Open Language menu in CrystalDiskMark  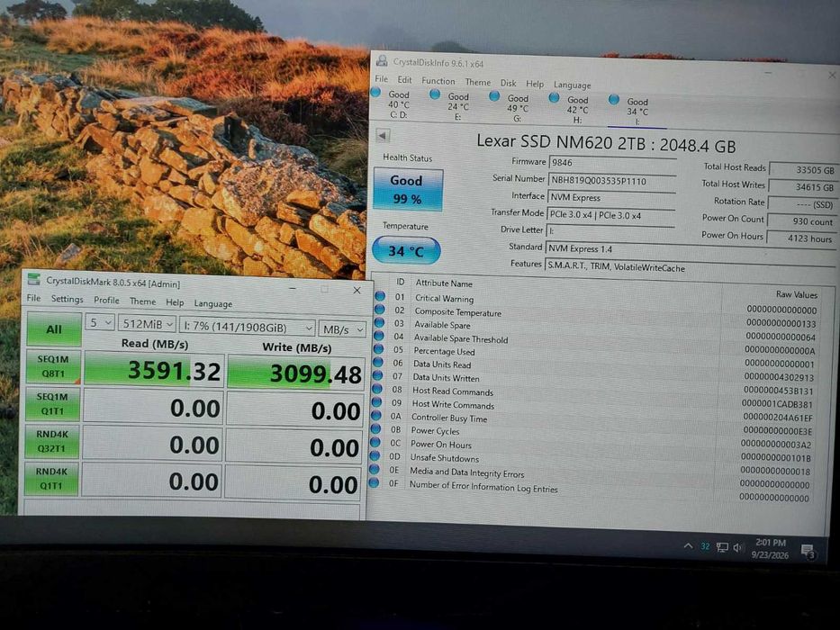pyautogui.click(x=212, y=303)
